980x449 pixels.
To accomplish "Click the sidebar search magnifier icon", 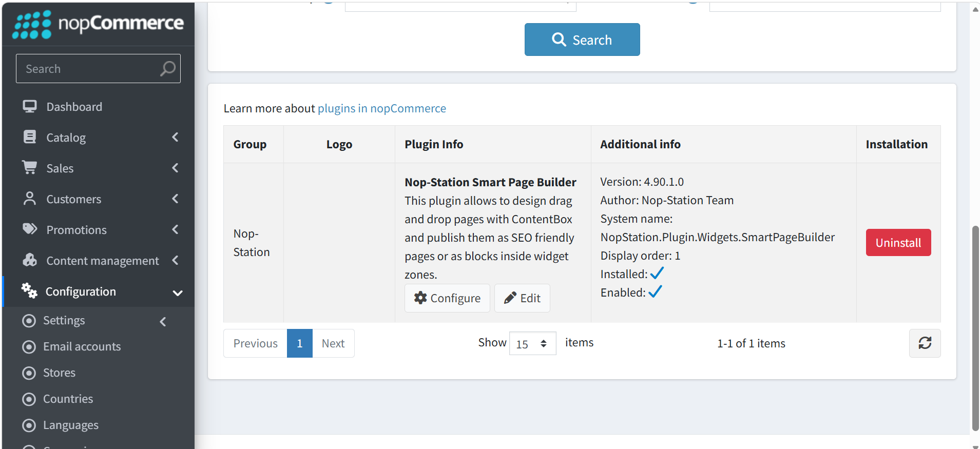I will (167, 68).
